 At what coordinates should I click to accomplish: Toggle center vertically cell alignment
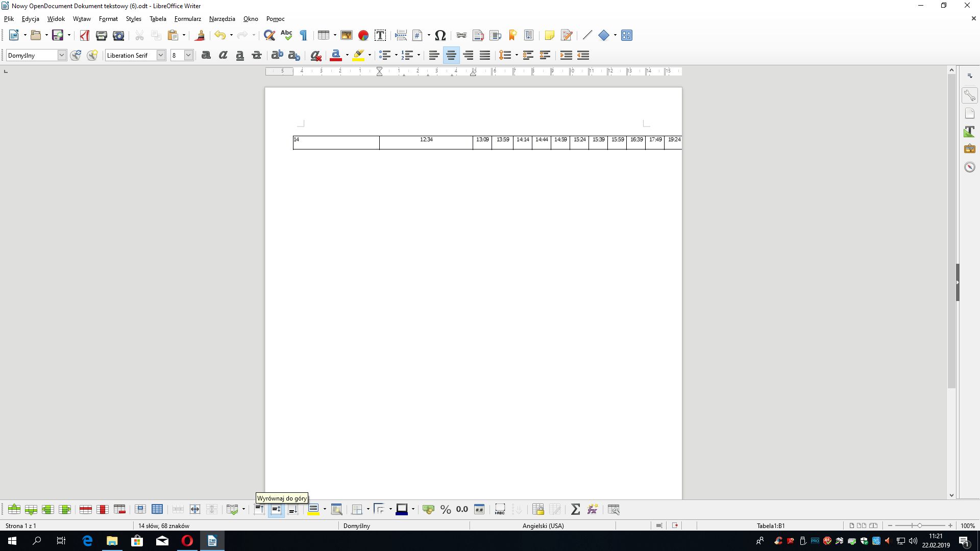point(276,509)
